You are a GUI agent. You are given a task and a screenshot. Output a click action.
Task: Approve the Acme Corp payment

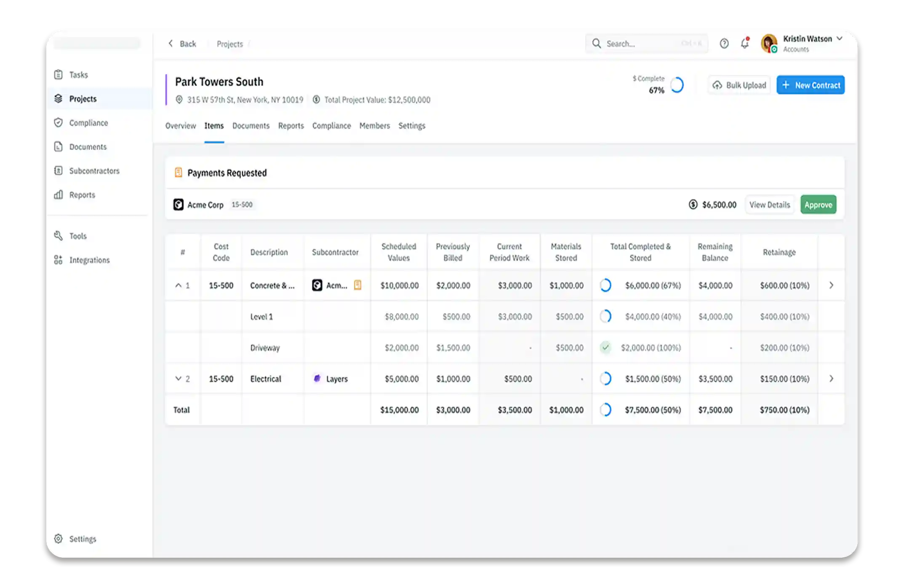(818, 205)
